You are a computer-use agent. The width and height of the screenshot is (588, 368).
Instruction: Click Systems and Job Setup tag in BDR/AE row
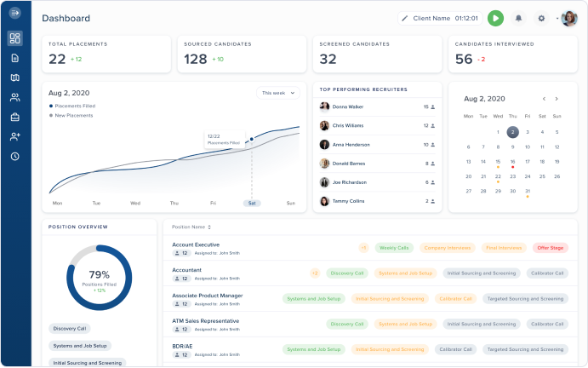point(313,349)
